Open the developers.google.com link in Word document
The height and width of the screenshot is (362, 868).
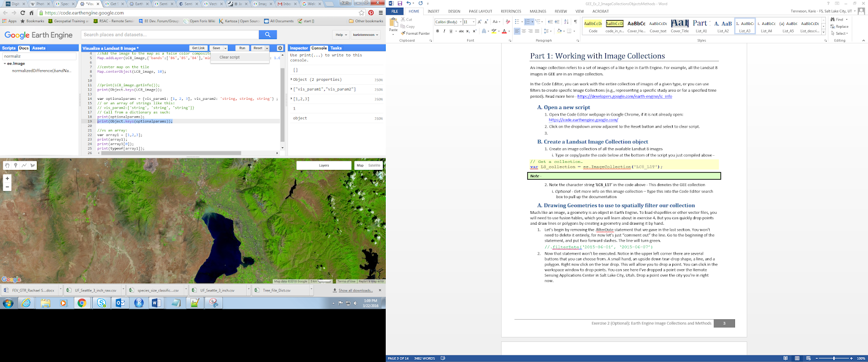point(624,96)
